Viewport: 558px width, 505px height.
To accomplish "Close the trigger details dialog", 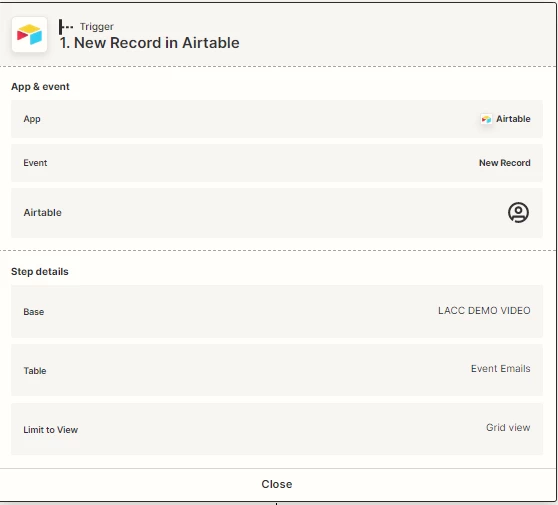I will pyautogui.click(x=277, y=484).
